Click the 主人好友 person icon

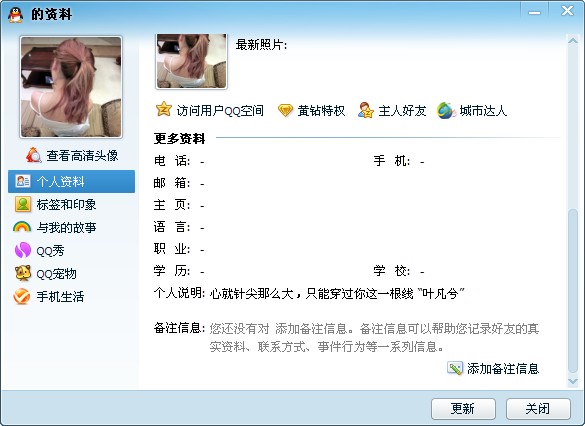pos(366,110)
